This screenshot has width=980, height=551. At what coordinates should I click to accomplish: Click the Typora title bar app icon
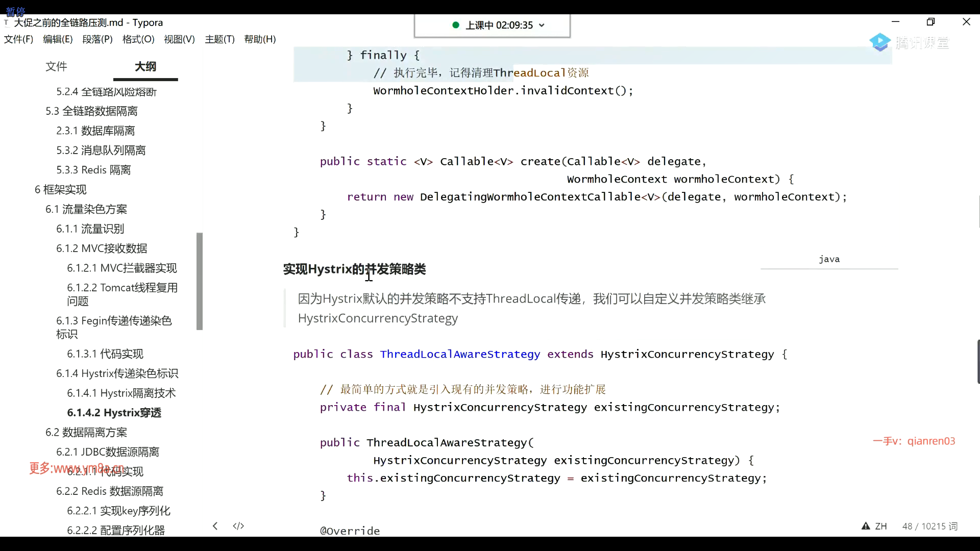pos(6,23)
